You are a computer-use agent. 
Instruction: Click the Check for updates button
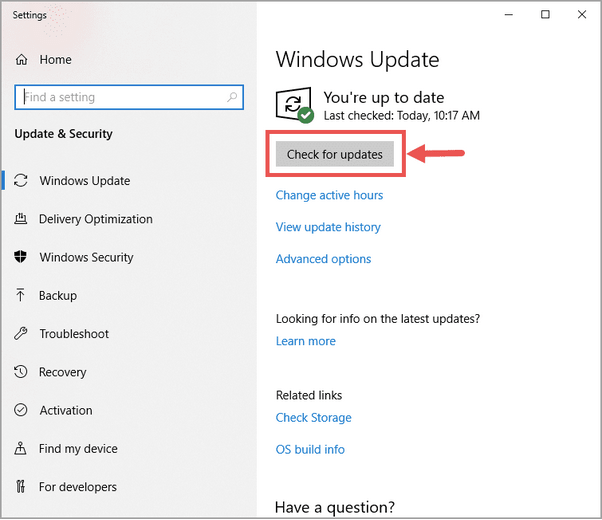(x=335, y=154)
